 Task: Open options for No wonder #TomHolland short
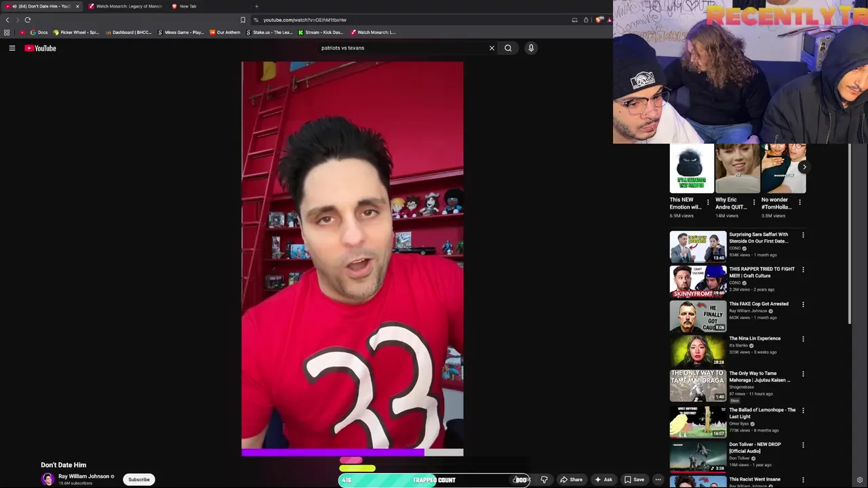[800, 202]
